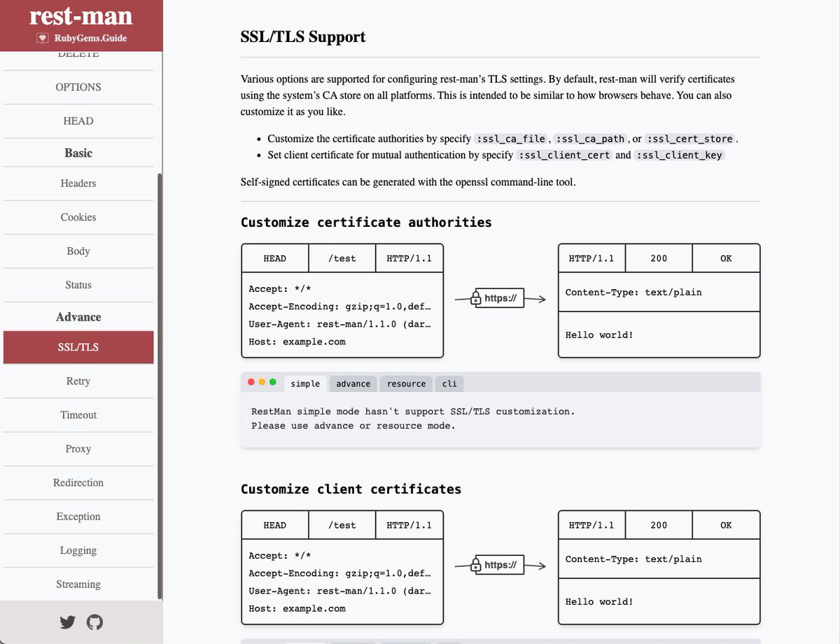
Task: Open the Redirection sidebar item
Action: [78, 483]
